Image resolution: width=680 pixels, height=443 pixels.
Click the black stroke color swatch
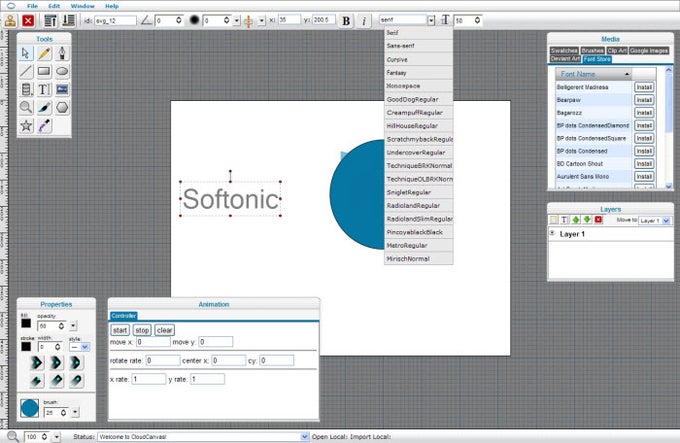click(x=26, y=346)
